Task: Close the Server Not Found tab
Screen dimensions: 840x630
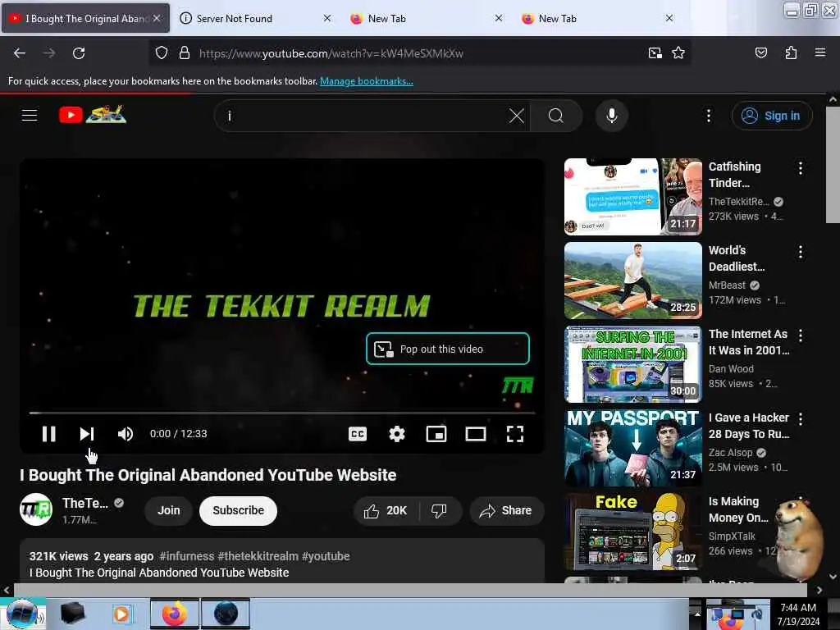Action: [x=327, y=18]
